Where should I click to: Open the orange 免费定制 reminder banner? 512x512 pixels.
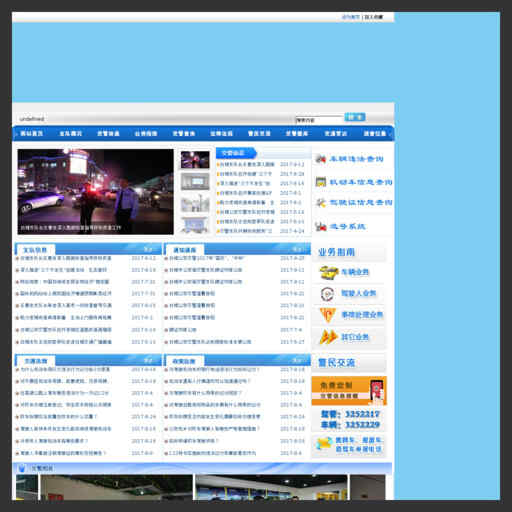[x=349, y=391]
